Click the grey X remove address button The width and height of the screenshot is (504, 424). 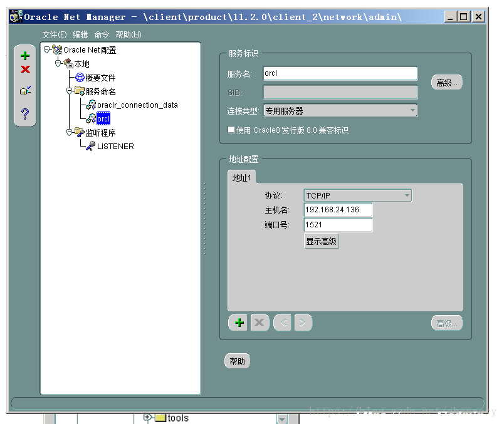click(x=260, y=323)
